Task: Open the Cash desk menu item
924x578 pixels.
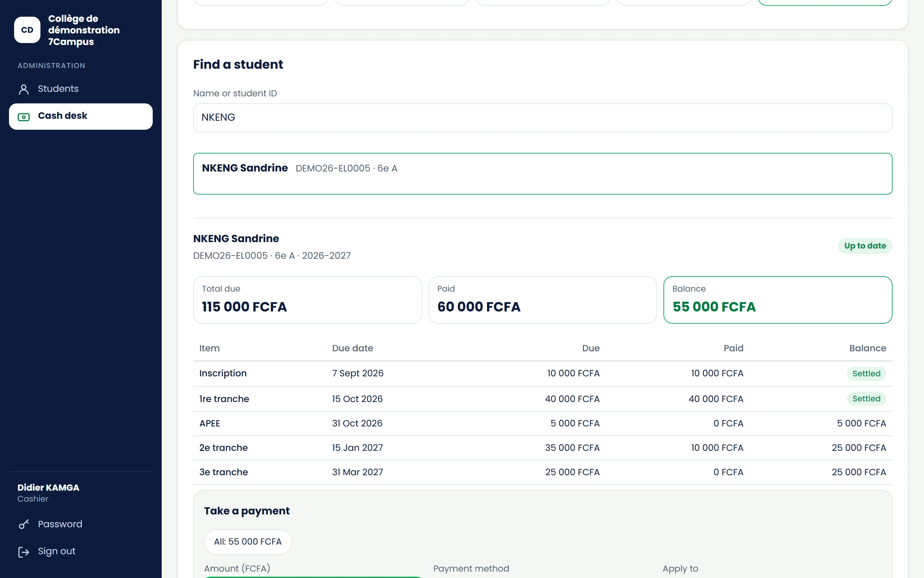Action: tap(81, 116)
